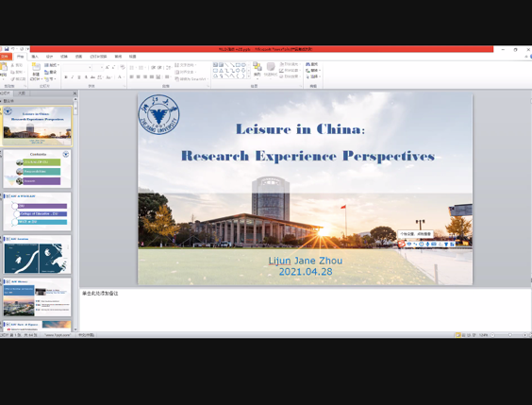Toggle Underline formatting in the ribbon
Screen dimensions: 532x405
click(79, 77)
